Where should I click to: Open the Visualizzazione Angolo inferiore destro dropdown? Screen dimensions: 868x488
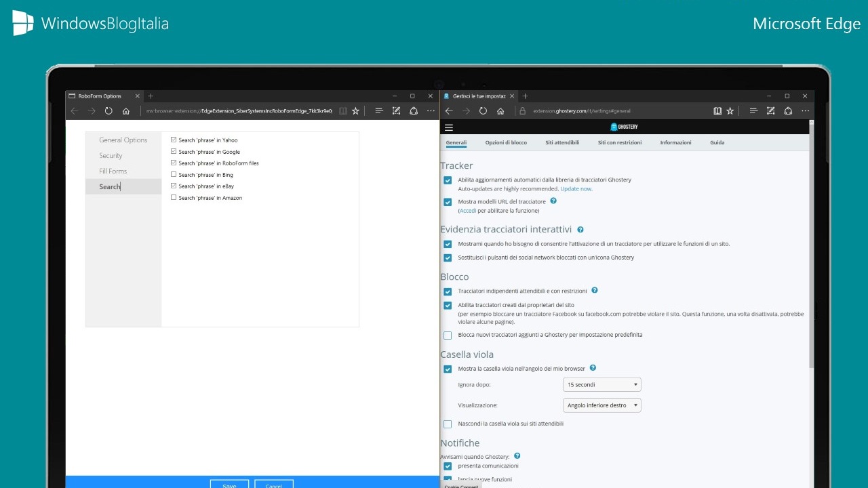(x=602, y=405)
